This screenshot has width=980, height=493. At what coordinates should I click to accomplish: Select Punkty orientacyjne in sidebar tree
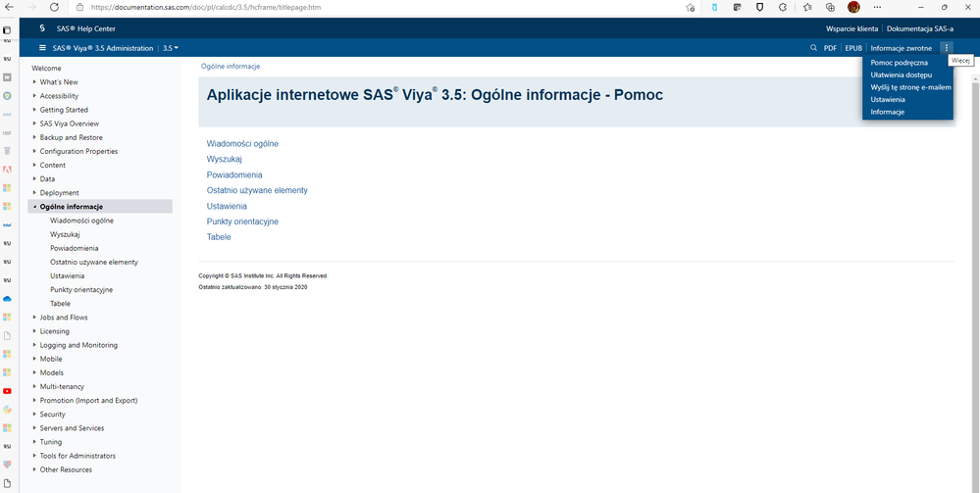81,290
